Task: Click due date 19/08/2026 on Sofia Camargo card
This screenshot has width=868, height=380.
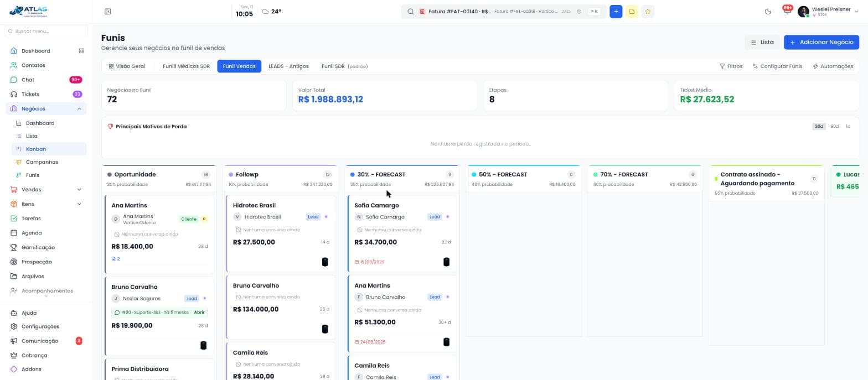Action: [x=370, y=262]
